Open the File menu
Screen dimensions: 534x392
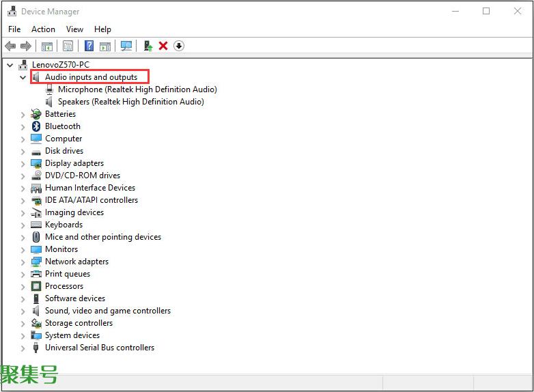point(14,29)
